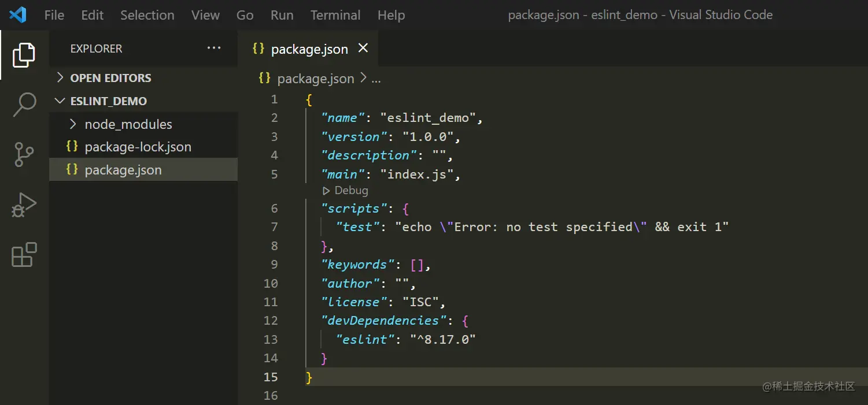This screenshot has width=868, height=405.
Task: Select package.json in the explorer tree
Action: tap(143, 170)
